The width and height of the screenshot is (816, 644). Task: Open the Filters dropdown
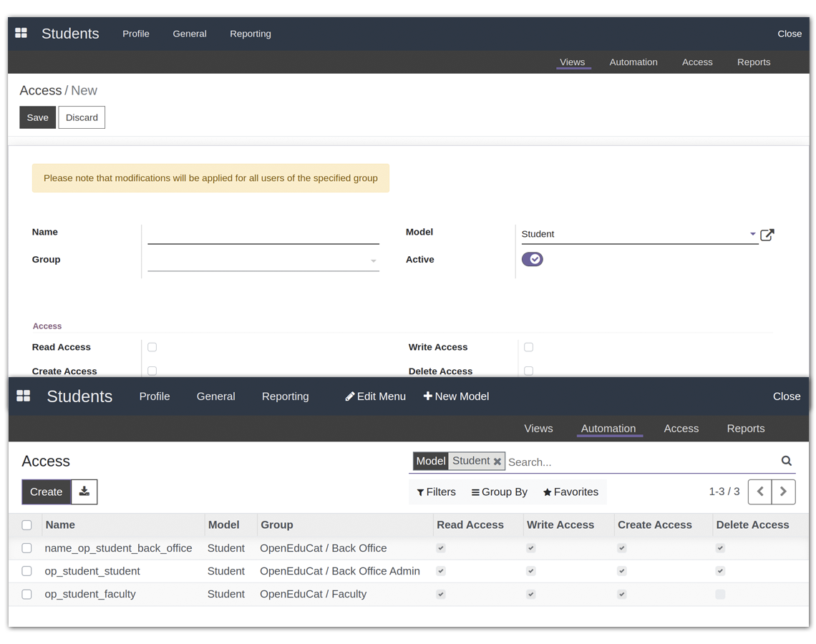(436, 492)
